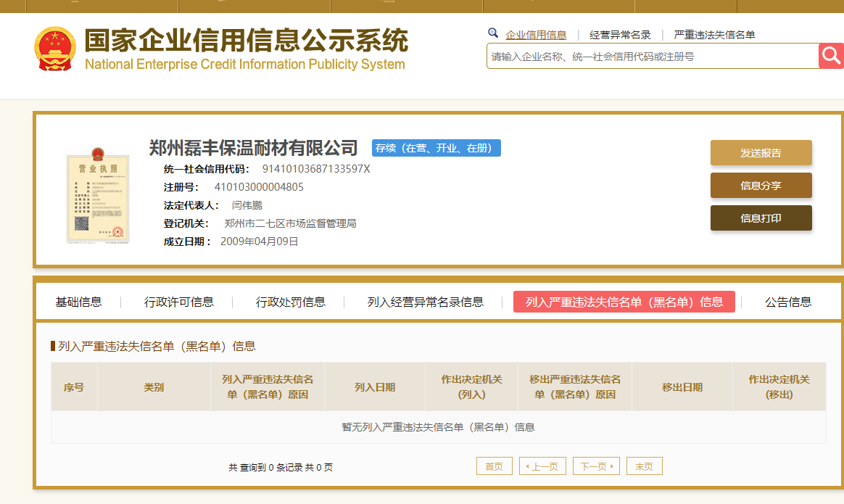Viewport: 844px width, 504px height.
Task: Click the empty-result message 暂无列入严重违法失信名单（黑名单）信息
Action: [x=438, y=427]
